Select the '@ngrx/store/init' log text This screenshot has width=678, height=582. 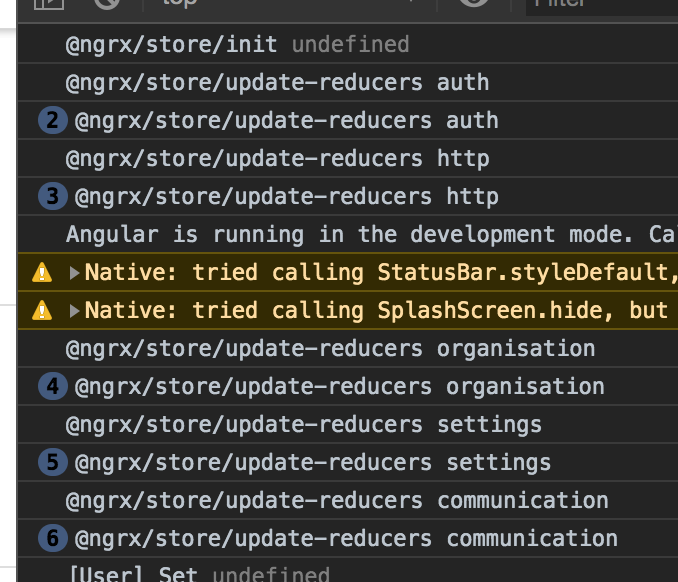171,45
